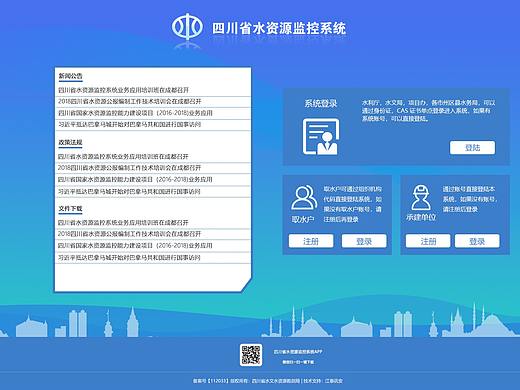Click 登录 in the 承建单位 panel

[x=477, y=241]
